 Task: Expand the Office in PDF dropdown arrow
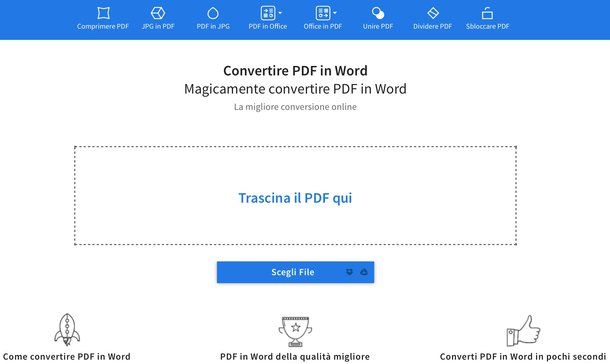335,13
